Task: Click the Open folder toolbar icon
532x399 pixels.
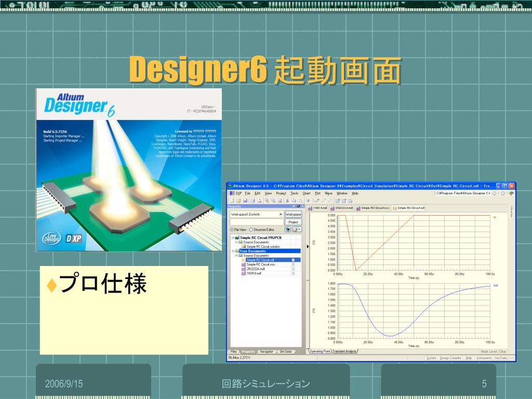Action: (239, 201)
